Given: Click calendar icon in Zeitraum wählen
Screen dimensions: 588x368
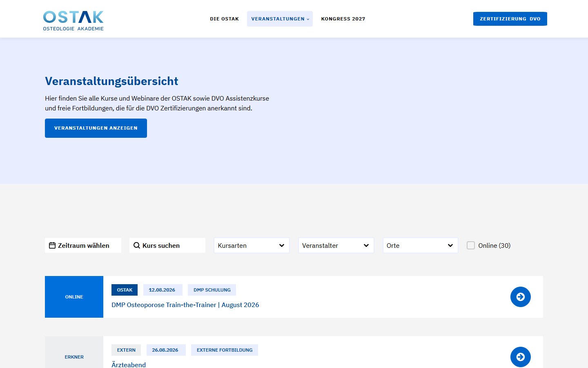Looking at the screenshot, I should [52, 245].
